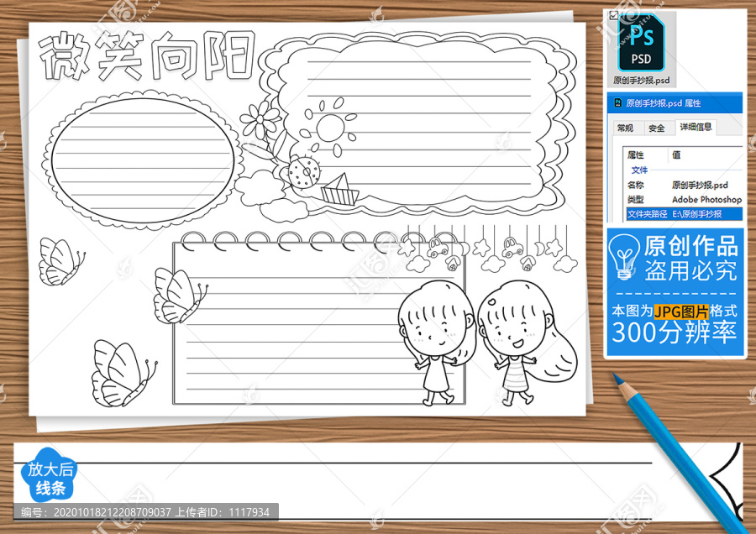The image size is (756, 534).
Task: Click the path value E:\原创手抄报
Action: tap(696, 213)
